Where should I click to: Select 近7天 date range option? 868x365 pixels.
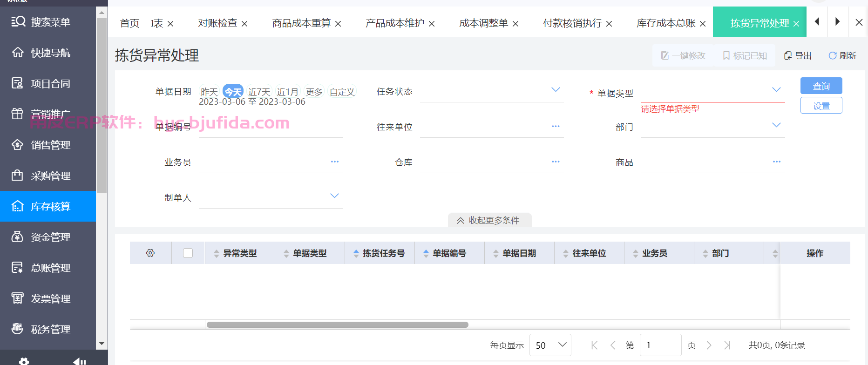259,92
